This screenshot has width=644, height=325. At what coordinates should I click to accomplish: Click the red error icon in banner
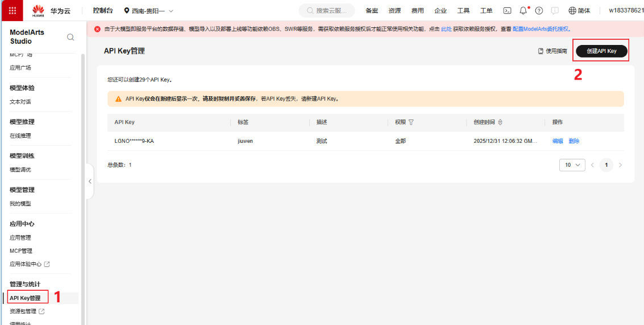click(x=97, y=29)
